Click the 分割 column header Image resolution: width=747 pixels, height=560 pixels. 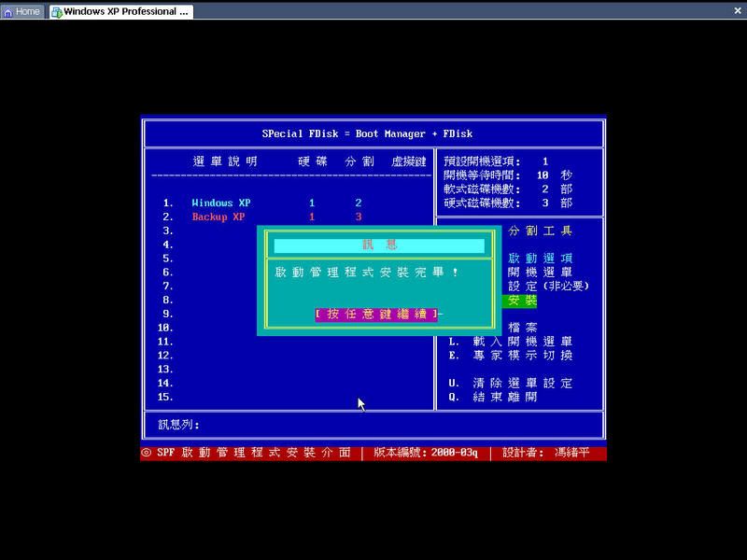(x=359, y=161)
